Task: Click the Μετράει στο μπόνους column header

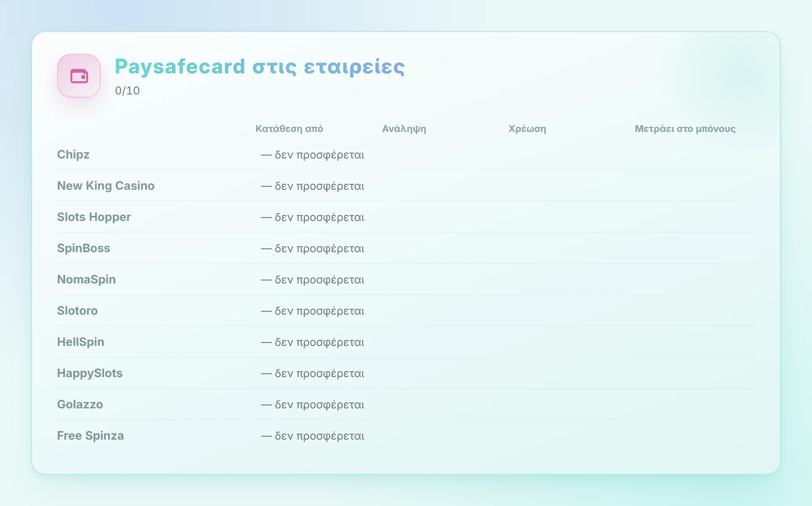Action: [x=685, y=129]
